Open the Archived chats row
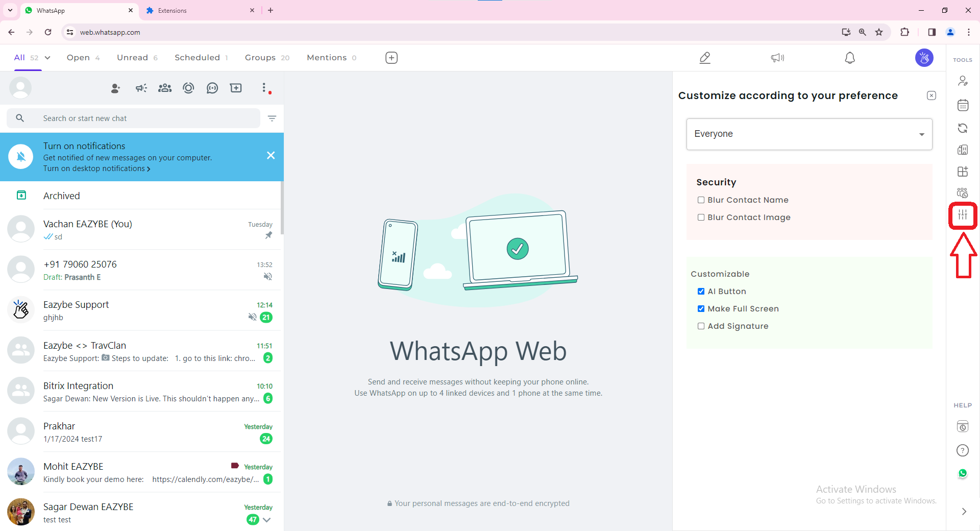 pos(140,196)
